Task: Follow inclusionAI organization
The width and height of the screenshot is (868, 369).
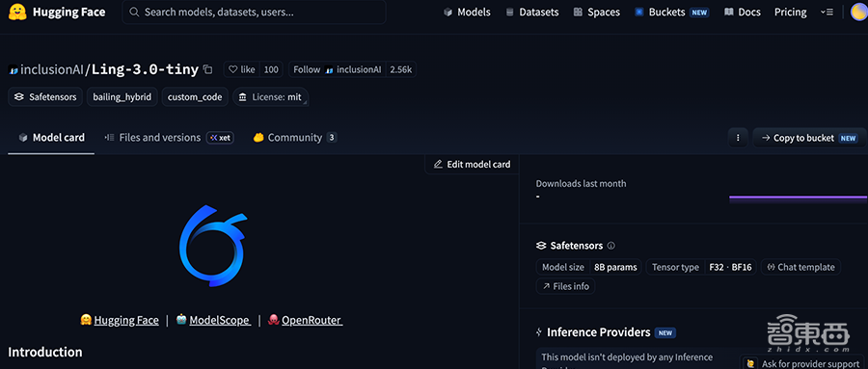Action: pyautogui.click(x=338, y=69)
